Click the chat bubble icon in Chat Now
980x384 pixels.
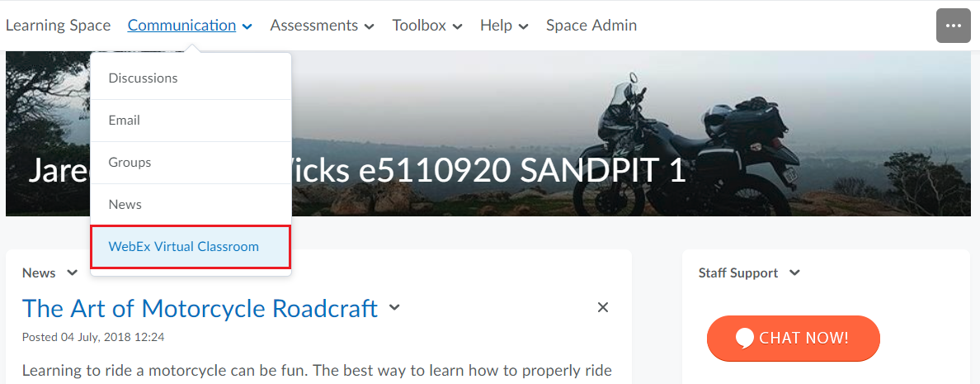tap(745, 339)
